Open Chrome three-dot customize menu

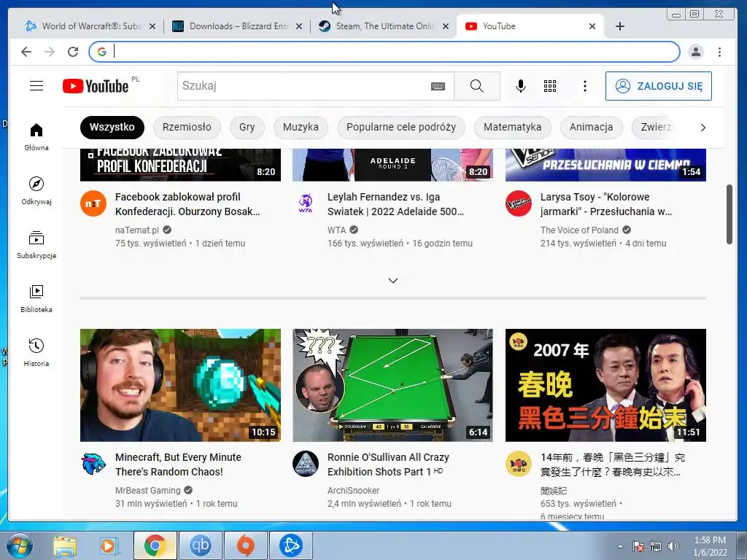719,52
